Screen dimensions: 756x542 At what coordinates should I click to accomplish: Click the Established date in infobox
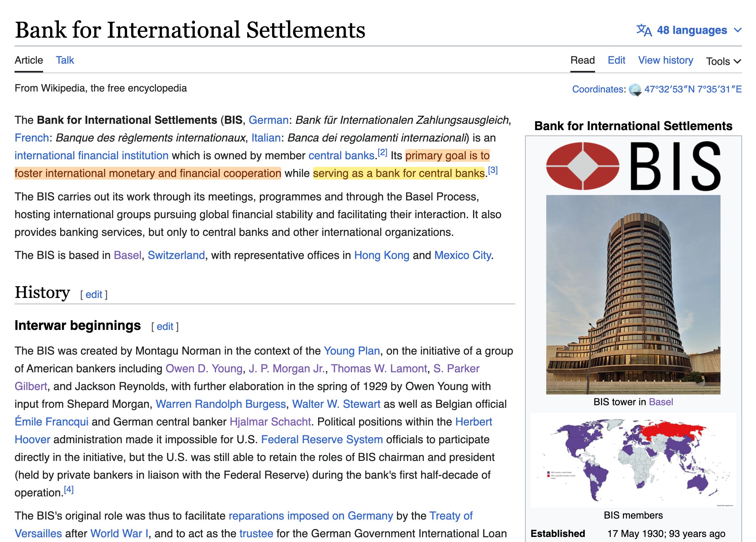click(666, 533)
